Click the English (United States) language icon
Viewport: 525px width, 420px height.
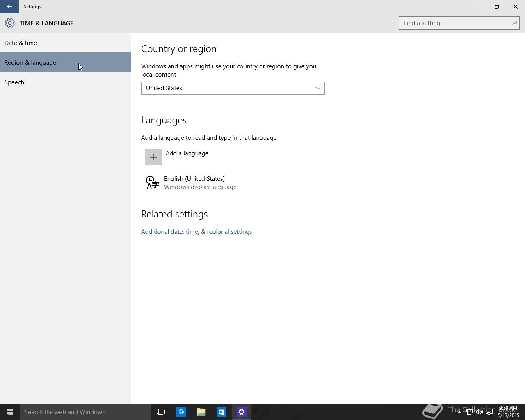[x=153, y=183]
